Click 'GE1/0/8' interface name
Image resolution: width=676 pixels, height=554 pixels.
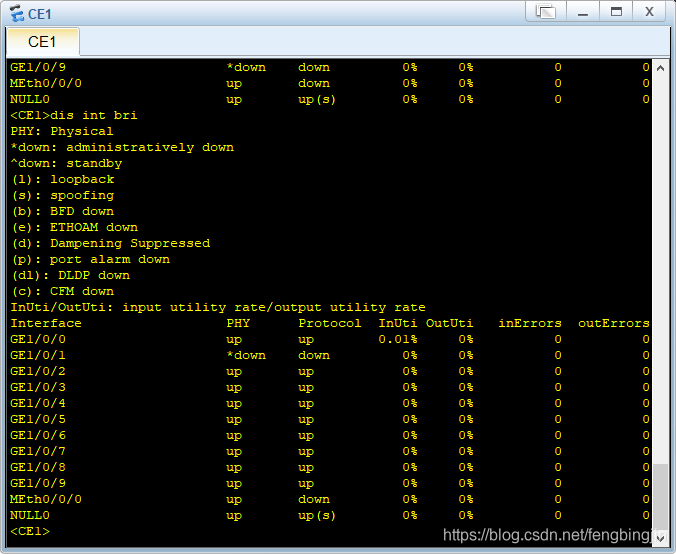[38, 467]
